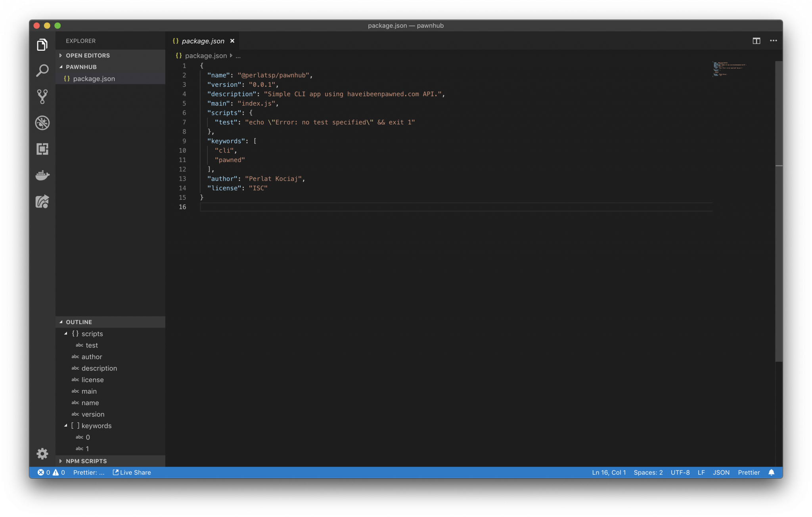Collapse the PAWNHUB folder section
The width and height of the screenshot is (812, 517).
(110, 67)
